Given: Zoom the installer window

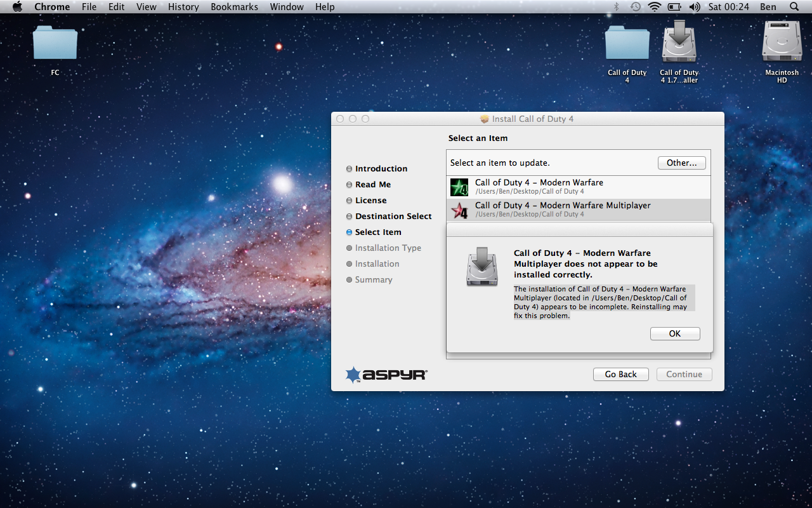Looking at the screenshot, I should (365, 119).
